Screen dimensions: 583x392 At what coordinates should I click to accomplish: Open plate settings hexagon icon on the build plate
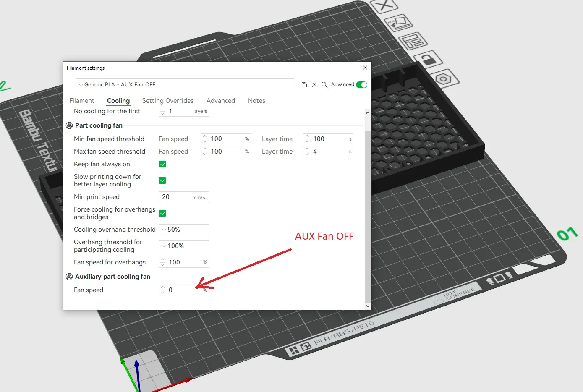tap(443, 78)
